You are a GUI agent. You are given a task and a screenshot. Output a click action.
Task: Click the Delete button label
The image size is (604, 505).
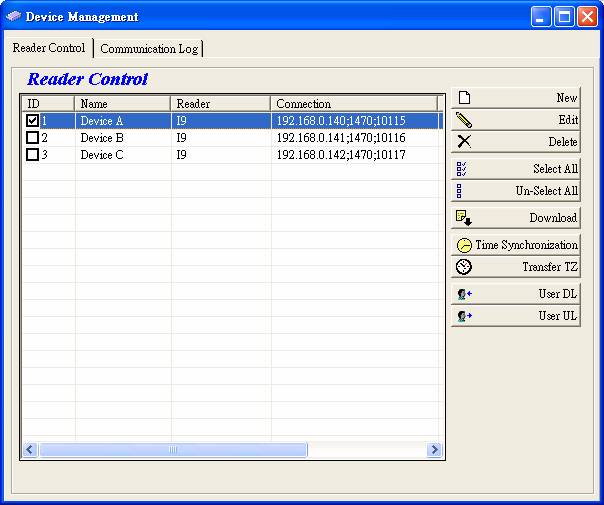pos(563,142)
